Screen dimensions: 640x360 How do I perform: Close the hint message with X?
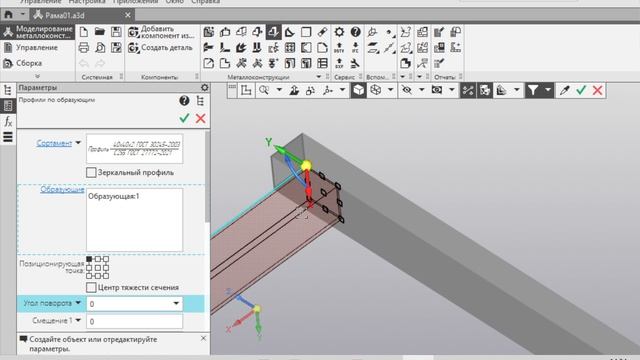203,338
